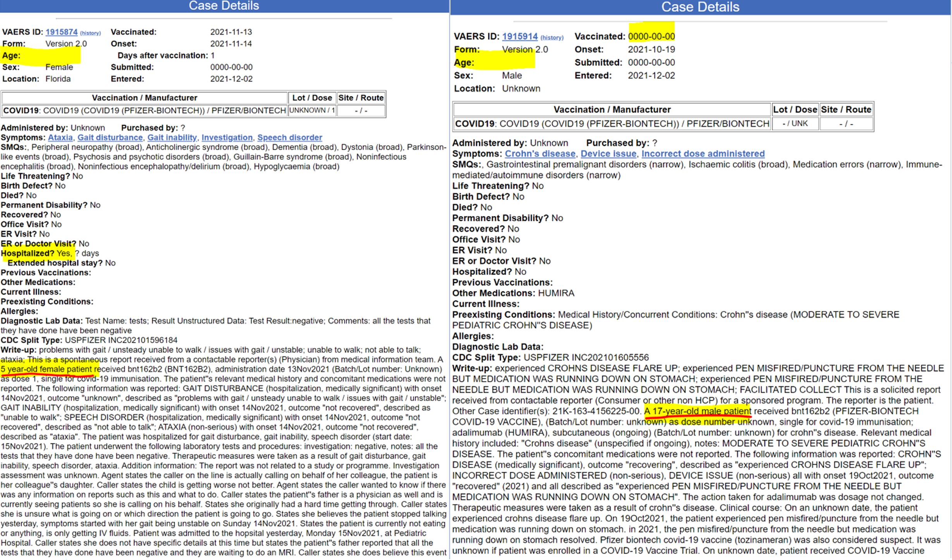The image size is (952, 560).
Task: Open history link beside ID 1915914
Action: (552, 38)
